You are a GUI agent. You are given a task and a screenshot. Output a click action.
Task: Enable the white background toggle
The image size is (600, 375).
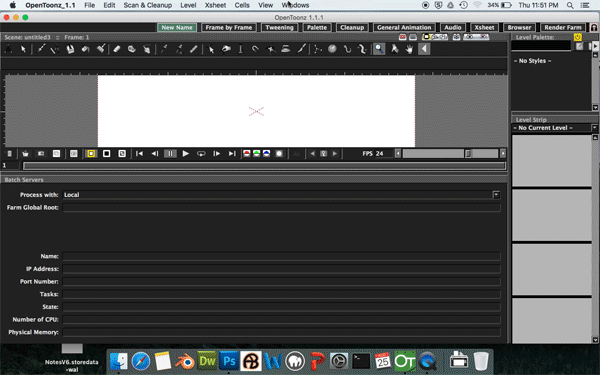coord(91,153)
